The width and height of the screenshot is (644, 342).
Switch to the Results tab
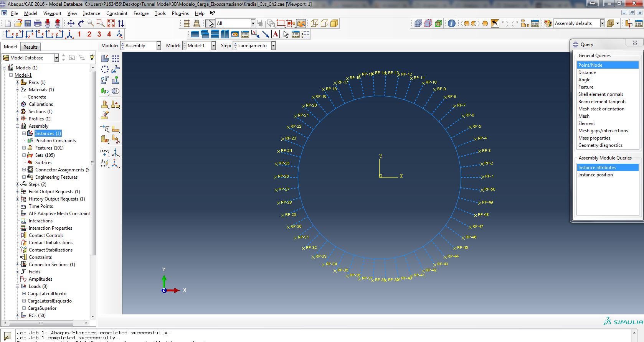[30, 47]
